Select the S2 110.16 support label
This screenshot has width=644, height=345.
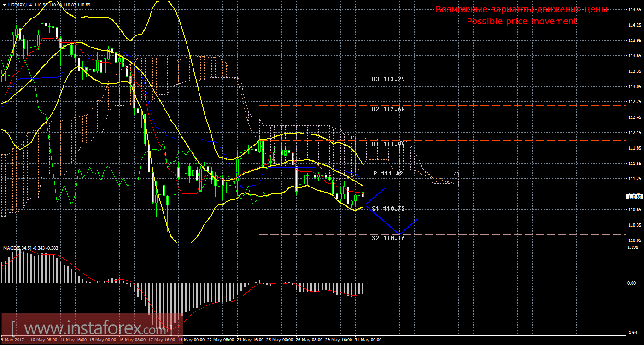(388, 239)
